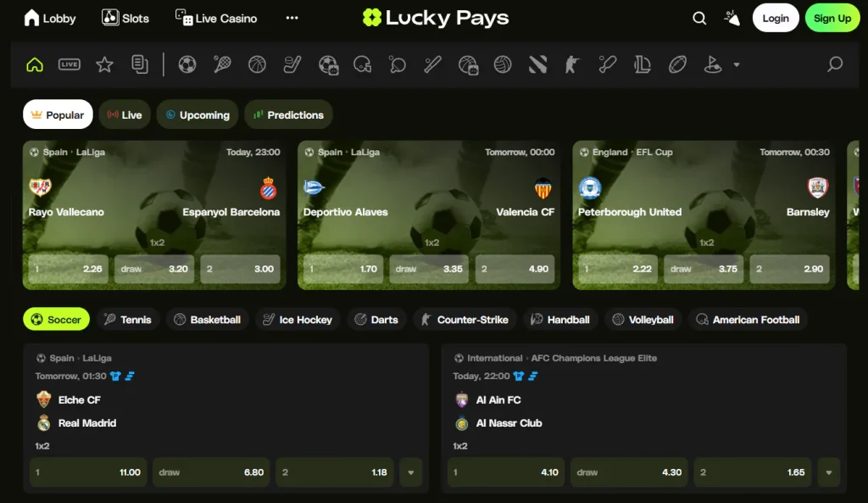This screenshot has width=868, height=503.
Task: Select draw 3.20 for Rayo vs Espanyol
Action: [154, 269]
